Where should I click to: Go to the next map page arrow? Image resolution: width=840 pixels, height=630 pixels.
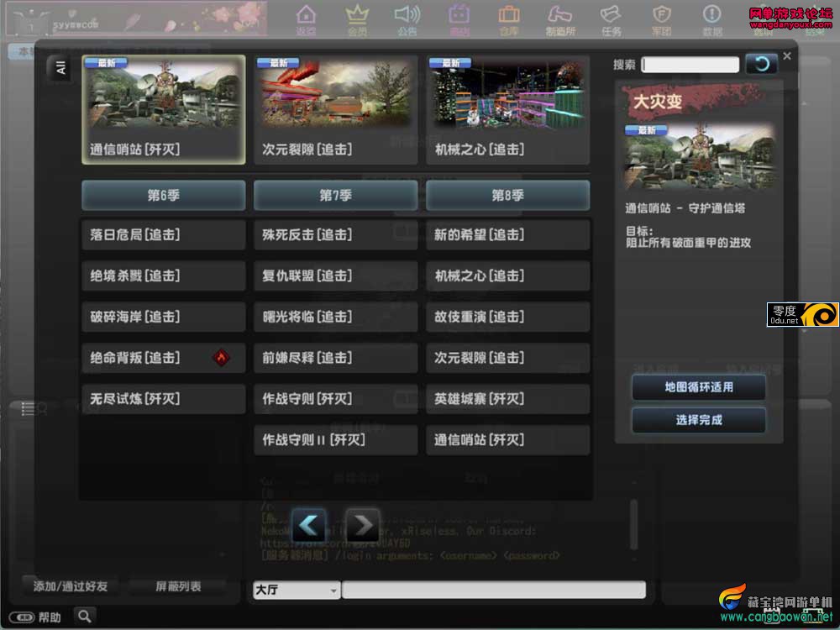(363, 525)
